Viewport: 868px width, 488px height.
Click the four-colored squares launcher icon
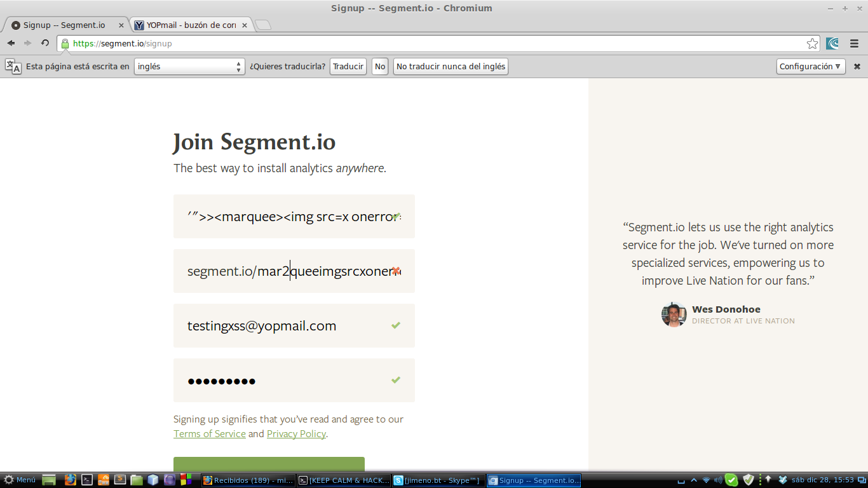coord(186,480)
